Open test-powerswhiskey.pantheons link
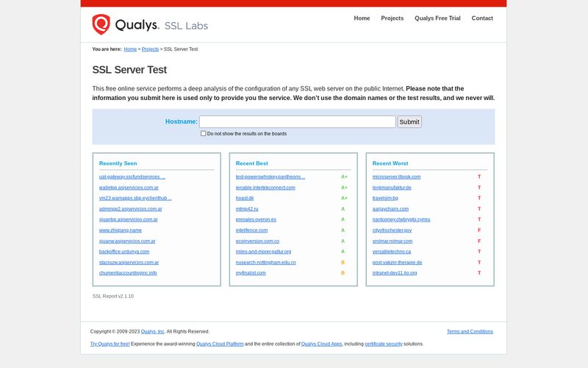This screenshot has width=588, height=368. click(270, 177)
